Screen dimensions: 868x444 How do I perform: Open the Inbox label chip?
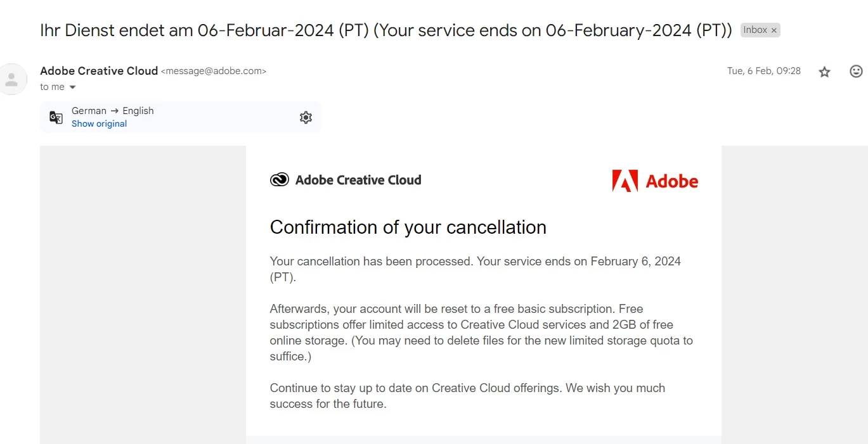pyautogui.click(x=755, y=30)
